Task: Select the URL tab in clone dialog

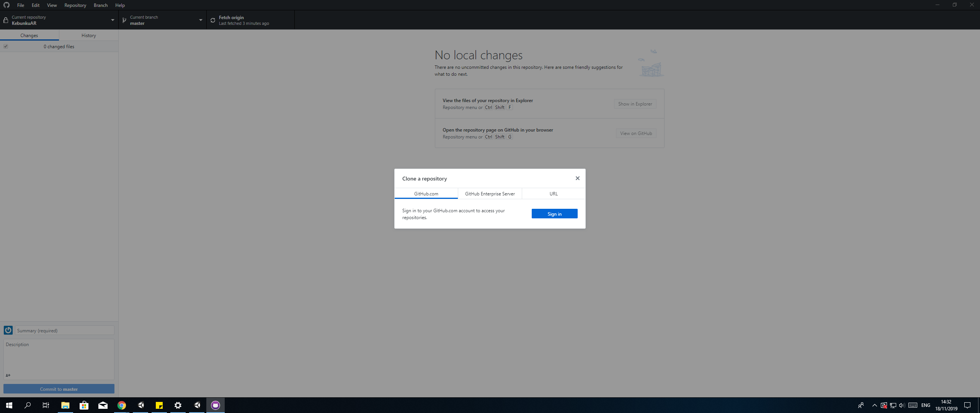Action: point(554,193)
